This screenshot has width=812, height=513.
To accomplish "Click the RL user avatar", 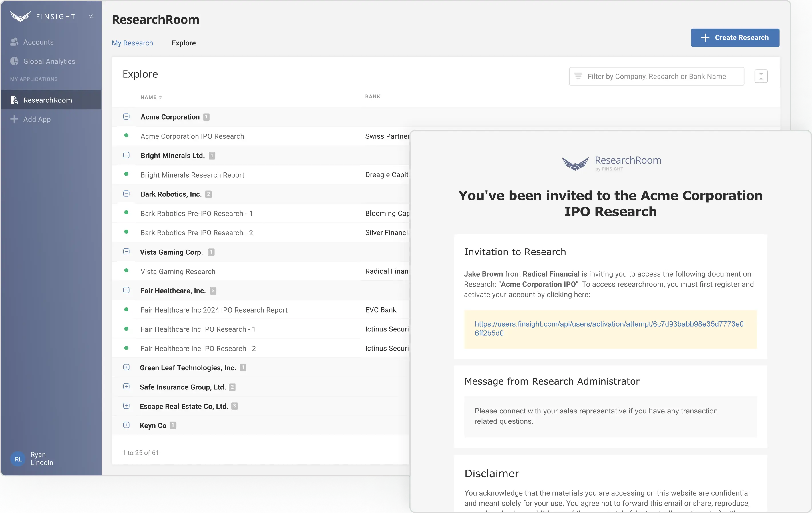I will click(18, 459).
